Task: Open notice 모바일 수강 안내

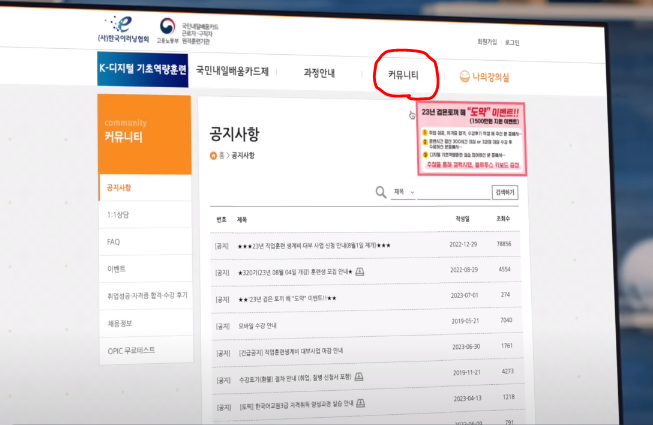Action: 257,326
